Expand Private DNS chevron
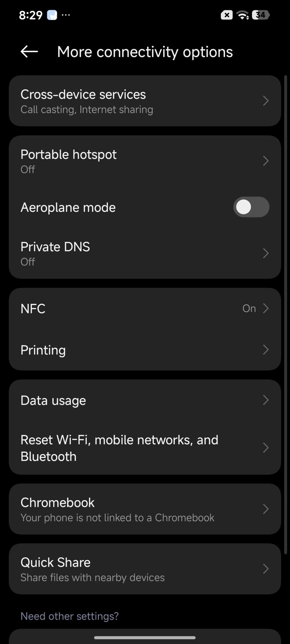Viewport: 290px width, 644px height. click(266, 253)
